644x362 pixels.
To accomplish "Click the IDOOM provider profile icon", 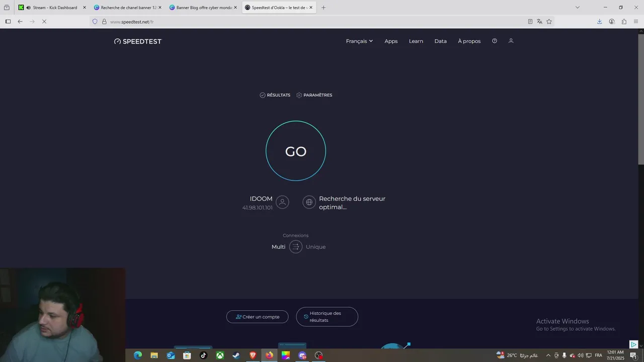I will 282,202.
